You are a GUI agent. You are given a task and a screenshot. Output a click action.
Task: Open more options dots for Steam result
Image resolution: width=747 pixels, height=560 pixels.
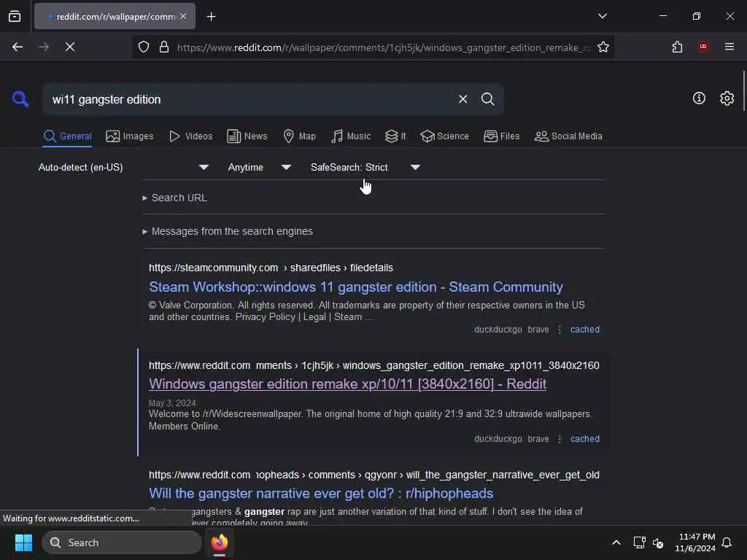pos(560,330)
